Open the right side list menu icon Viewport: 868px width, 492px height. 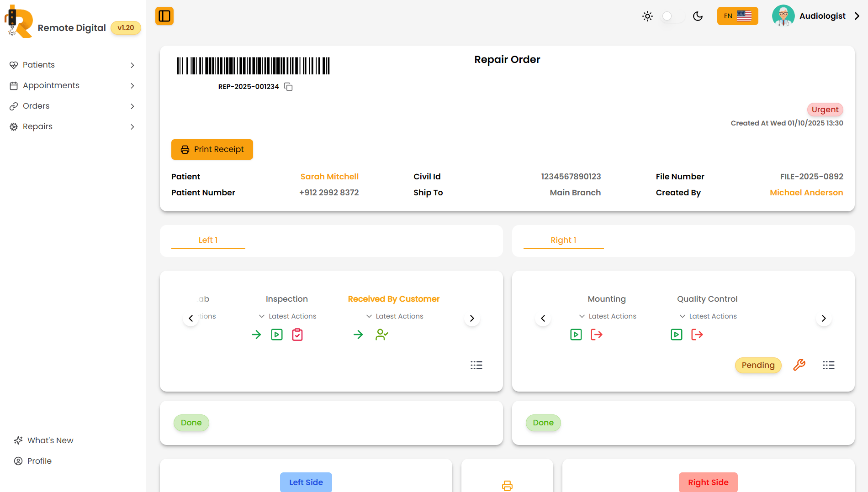(828, 365)
